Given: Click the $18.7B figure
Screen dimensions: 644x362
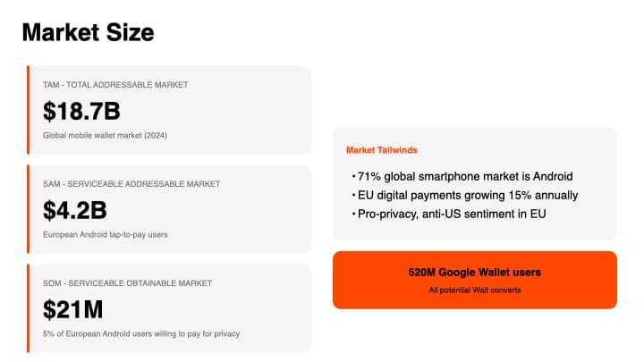Looking at the screenshot, I should [x=81, y=111].
